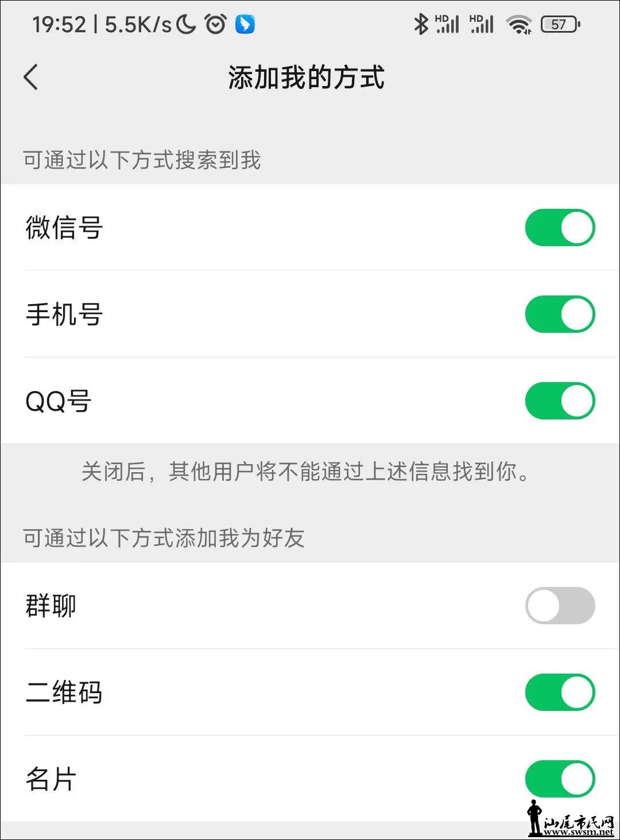Tap the first HD cellular signal icon
The image size is (620, 840).
(447, 24)
